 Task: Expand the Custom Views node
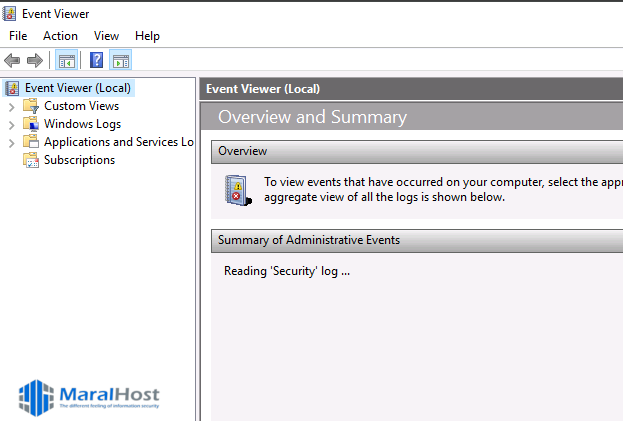click(x=11, y=106)
